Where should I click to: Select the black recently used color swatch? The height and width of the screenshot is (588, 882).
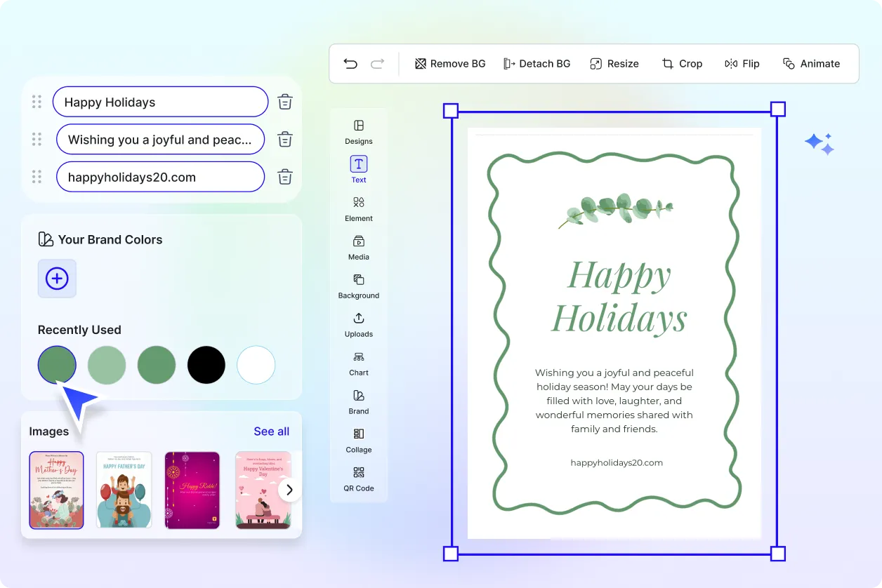pyautogui.click(x=206, y=364)
